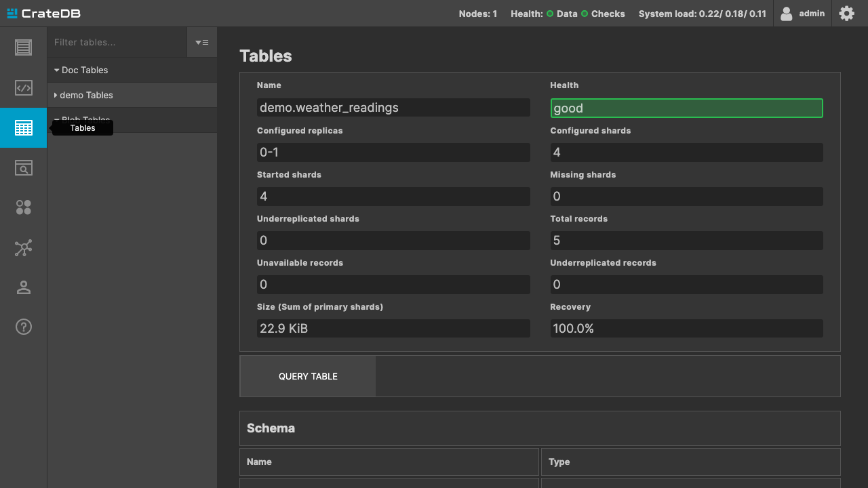Click the 0-1 configured replicas value
Screen dimensions: 868x488
393,152
